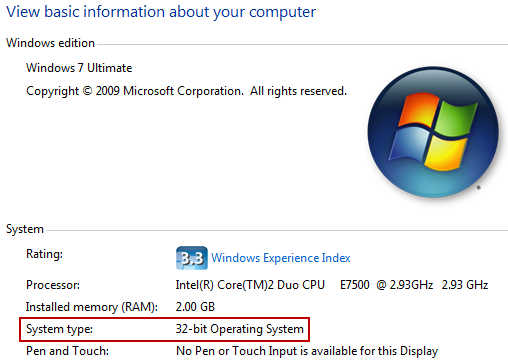Click the System type label
The width and height of the screenshot is (508, 363).
59,329
